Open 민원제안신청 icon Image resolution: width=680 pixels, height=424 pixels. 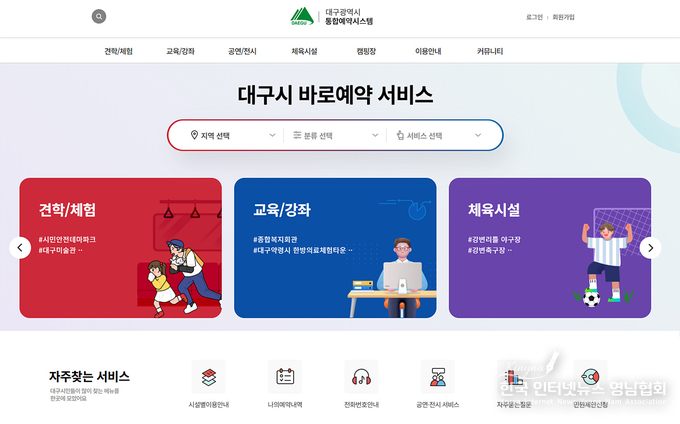590,377
